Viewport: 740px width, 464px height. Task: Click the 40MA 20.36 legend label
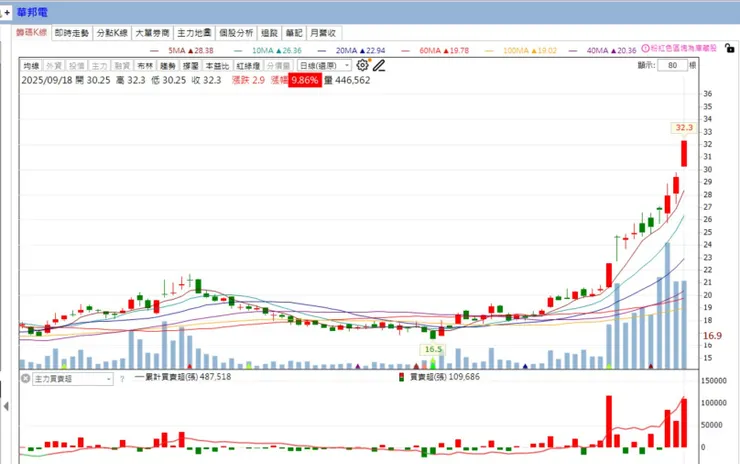pos(612,51)
